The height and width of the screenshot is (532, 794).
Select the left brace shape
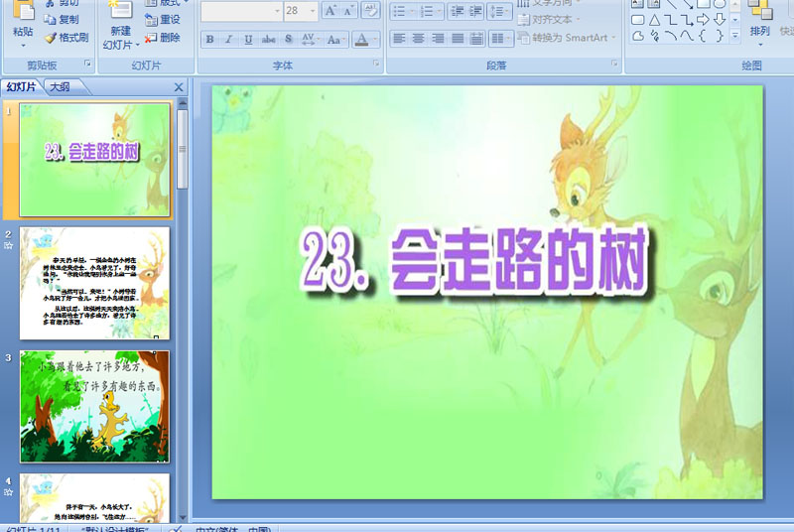point(703,36)
